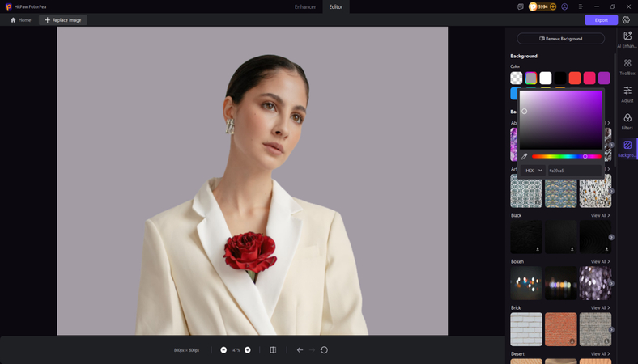The image size is (638, 364).
Task: Show next Black backgrounds arrow
Action: point(611,237)
